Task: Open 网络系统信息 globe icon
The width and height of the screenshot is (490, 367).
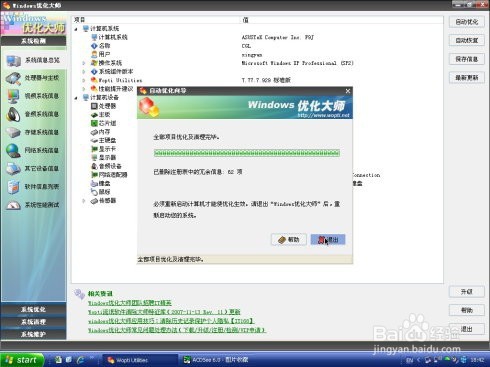Action: coord(13,150)
